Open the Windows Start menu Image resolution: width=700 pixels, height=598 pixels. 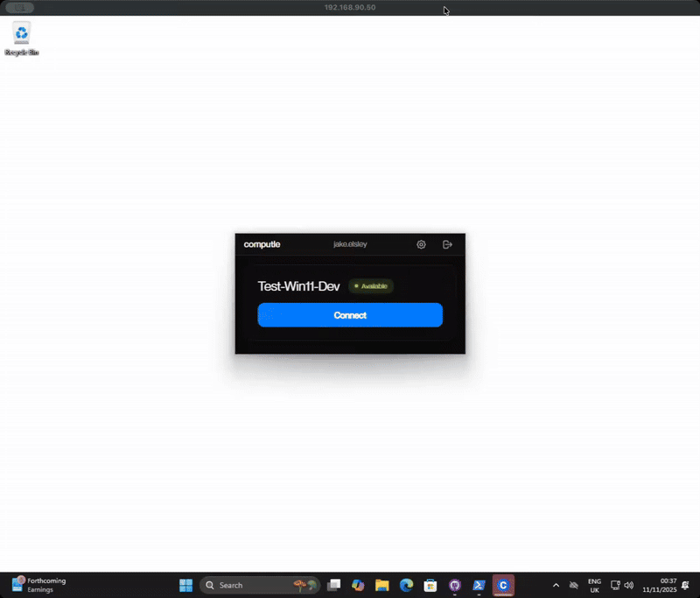(185, 585)
